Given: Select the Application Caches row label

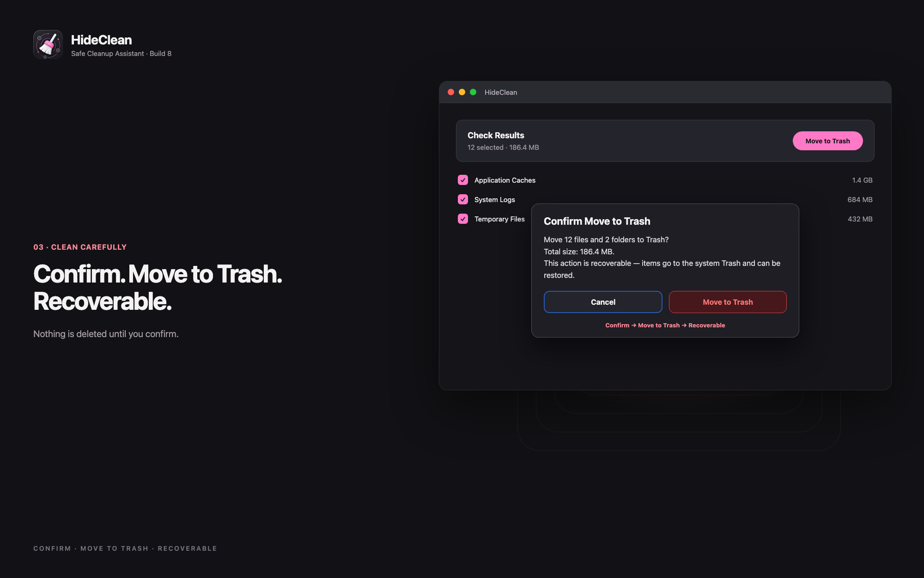Looking at the screenshot, I should point(505,180).
